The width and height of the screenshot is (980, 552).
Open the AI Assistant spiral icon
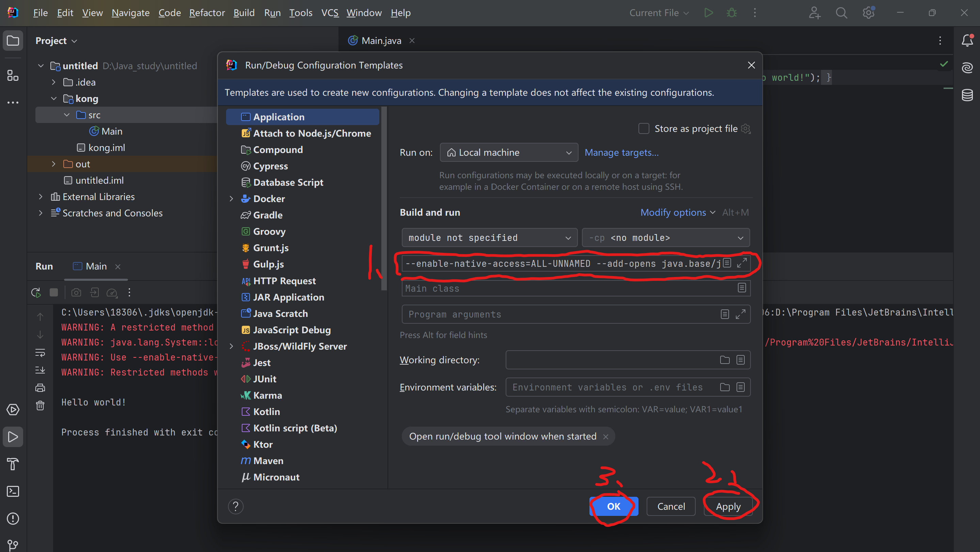point(967,68)
